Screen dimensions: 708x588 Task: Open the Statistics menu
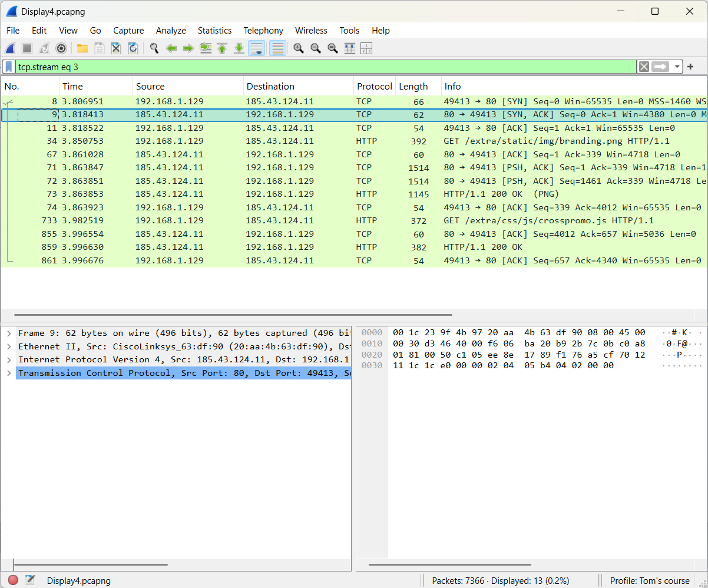[214, 31]
